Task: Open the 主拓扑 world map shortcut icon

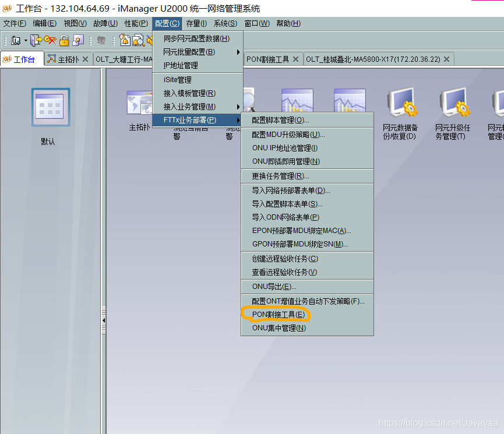Action: [140, 103]
